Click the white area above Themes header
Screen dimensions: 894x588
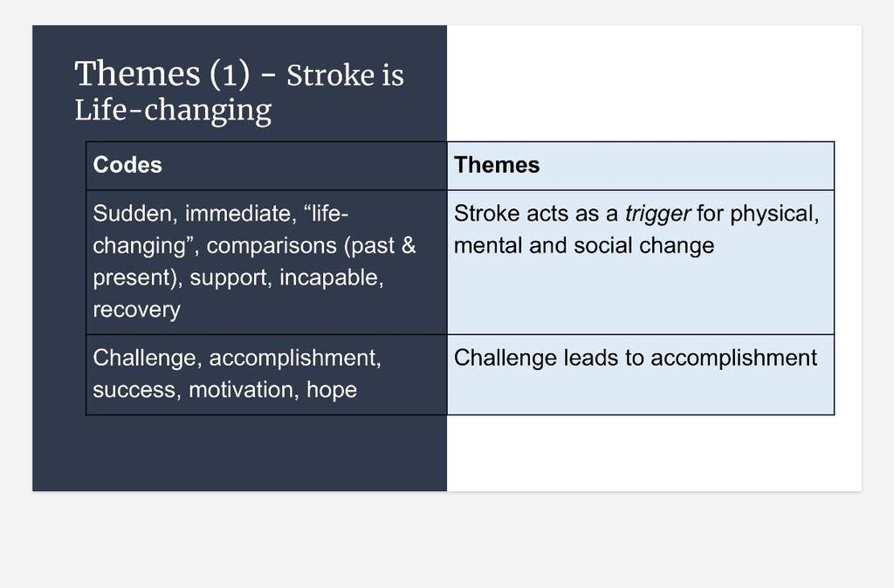pyautogui.click(x=654, y=83)
